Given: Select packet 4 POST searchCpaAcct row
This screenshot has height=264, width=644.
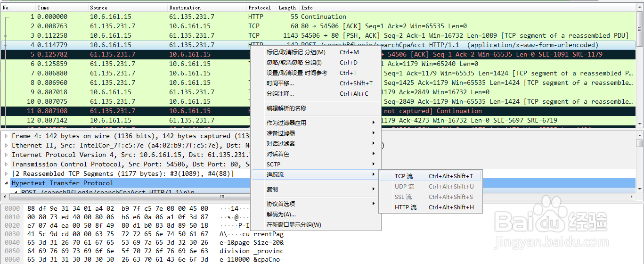Looking at the screenshot, I should pyautogui.click(x=318, y=45).
